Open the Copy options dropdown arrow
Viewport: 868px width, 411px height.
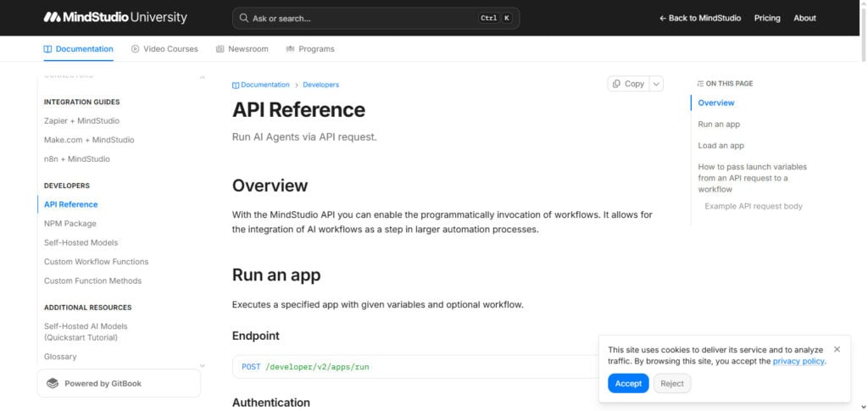tap(657, 84)
